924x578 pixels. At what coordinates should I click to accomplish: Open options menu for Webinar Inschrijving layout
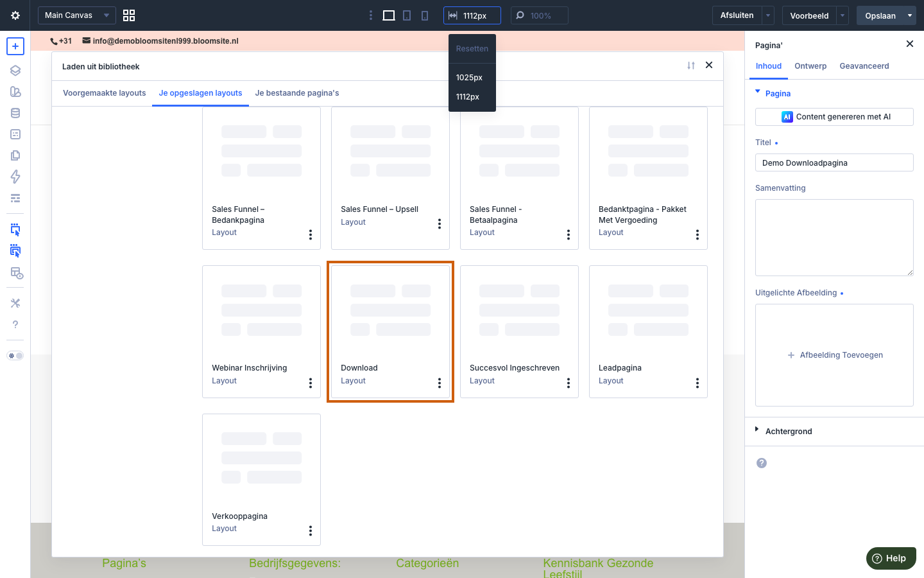(x=311, y=383)
